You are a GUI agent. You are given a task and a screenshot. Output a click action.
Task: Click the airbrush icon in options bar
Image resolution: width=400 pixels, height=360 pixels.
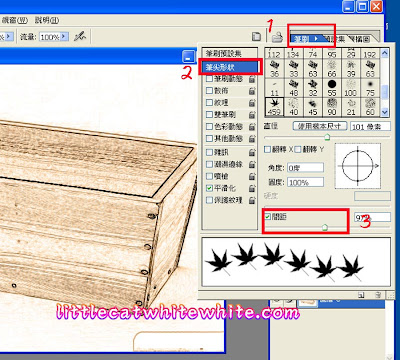(80, 36)
